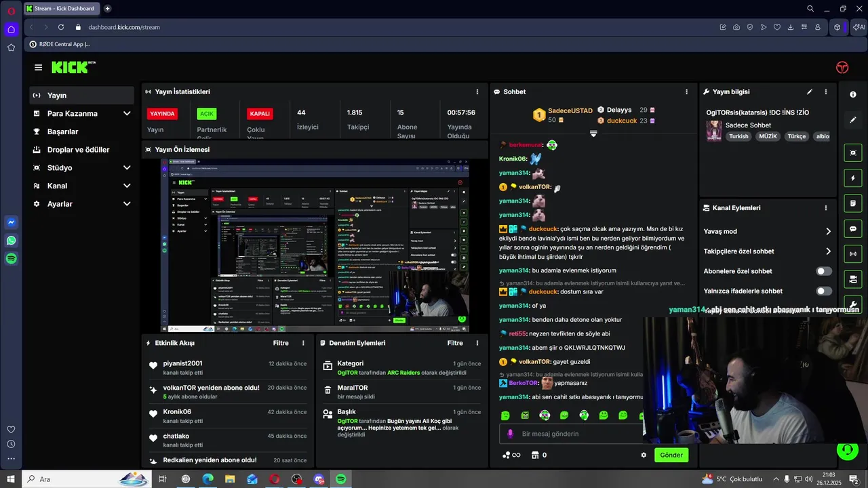Screen dimensions: 868x488
Task: Click the Opera snapshot camera icon
Action: tap(736, 27)
